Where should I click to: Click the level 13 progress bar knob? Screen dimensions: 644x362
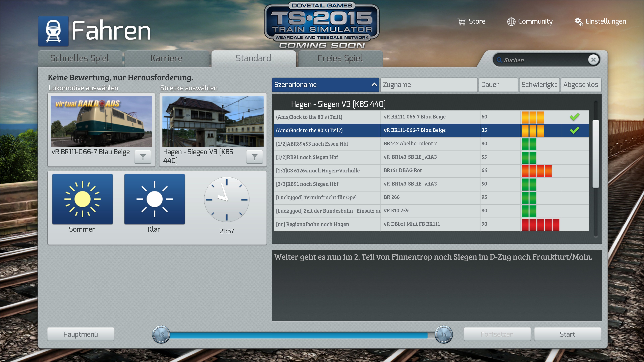[x=161, y=334]
